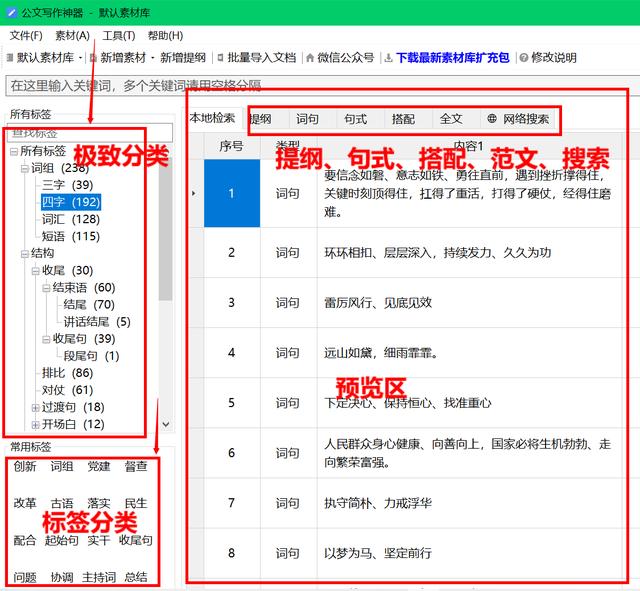Image resolution: width=640 pixels, height=591 pixels.
Task: Click the 修改说明 info icon
Action: pos(524,58)
